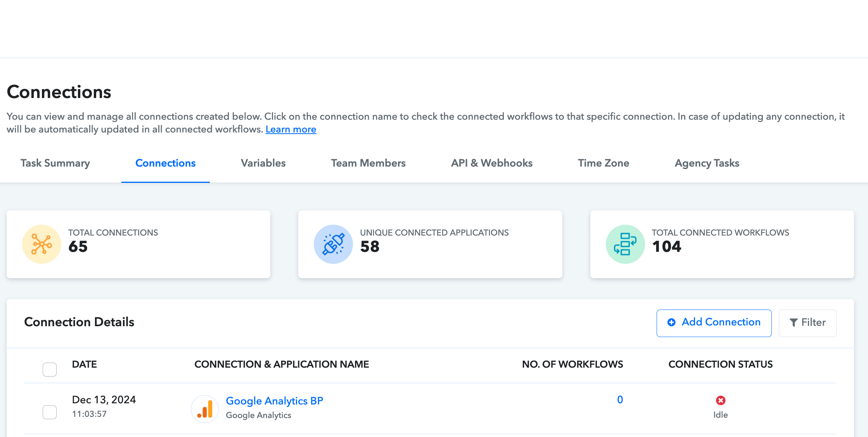Image resolution: width=868 pixels, height=437 pixels.
Task: Click the Add Connection button
Action: point(715,322)
